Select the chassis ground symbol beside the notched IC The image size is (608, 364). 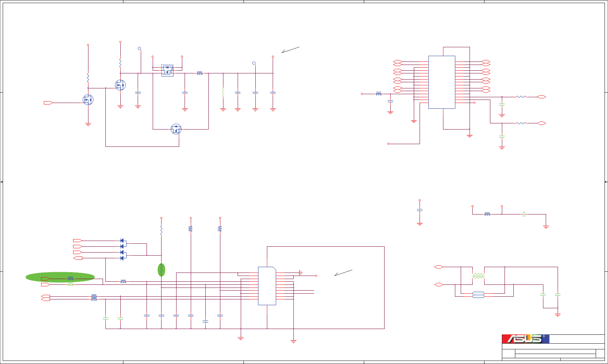coord(301,273)
